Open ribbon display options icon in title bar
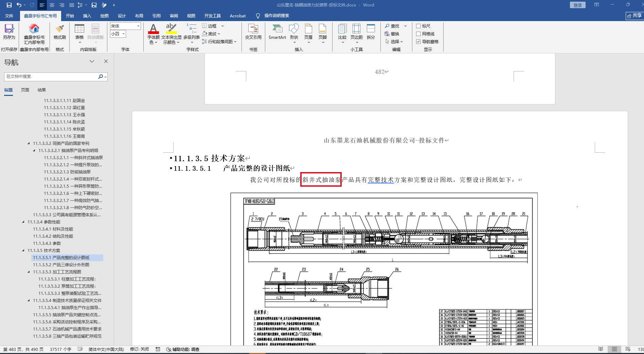 [x=596, y=5]
